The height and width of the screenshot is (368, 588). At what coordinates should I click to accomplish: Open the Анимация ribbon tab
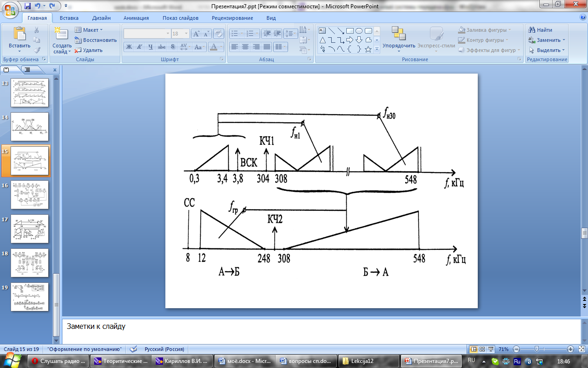(x=136, y=18)
